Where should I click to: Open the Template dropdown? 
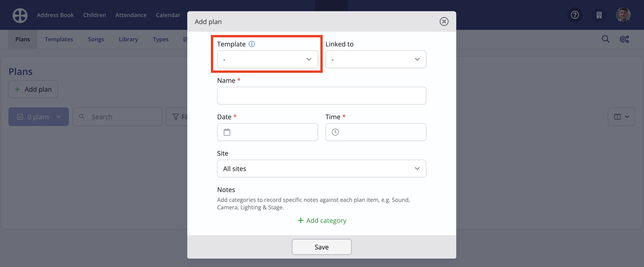pos(267,59)
